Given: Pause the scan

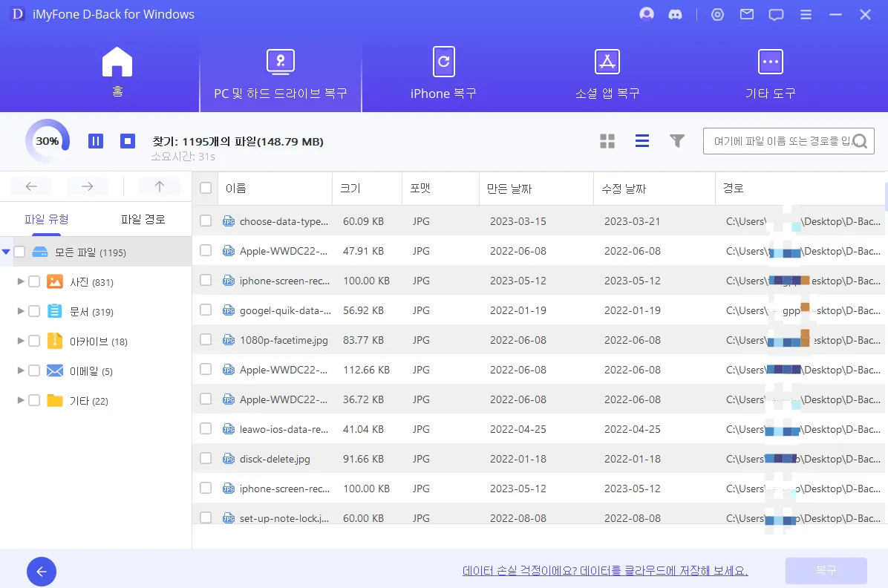Looking at the screenshot, I should pos(96,141).
